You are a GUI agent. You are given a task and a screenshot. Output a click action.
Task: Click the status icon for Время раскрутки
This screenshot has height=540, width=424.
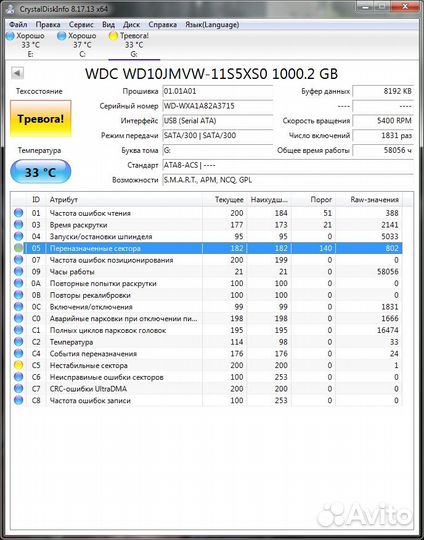[x=19, y=225]
